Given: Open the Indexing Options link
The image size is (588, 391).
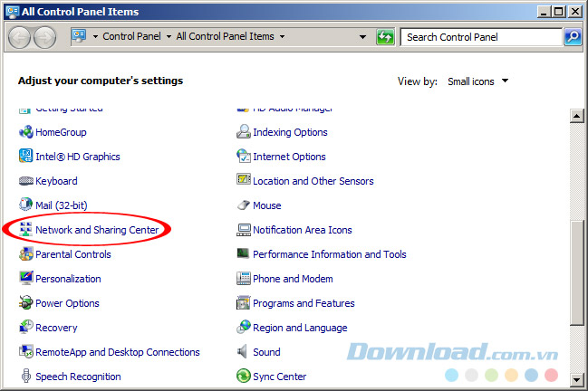Looking at the screenshot, I should pos(290,132).
